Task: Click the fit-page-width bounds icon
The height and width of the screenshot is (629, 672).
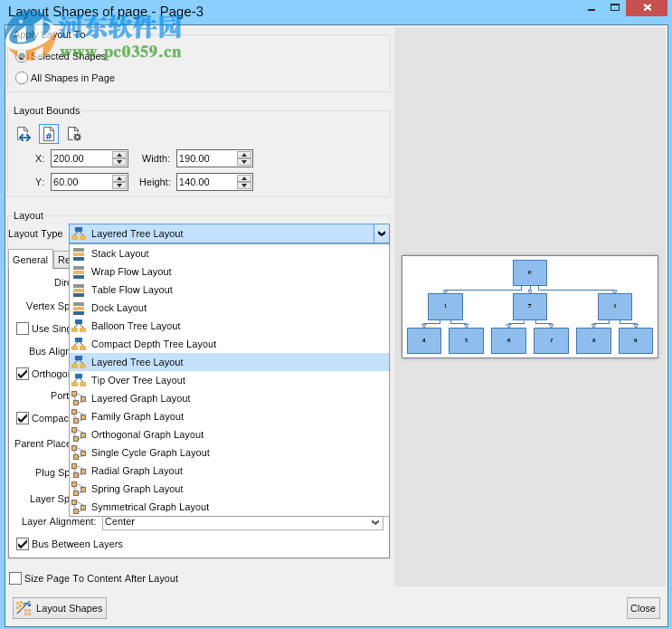Action: [x=24, y=135]
